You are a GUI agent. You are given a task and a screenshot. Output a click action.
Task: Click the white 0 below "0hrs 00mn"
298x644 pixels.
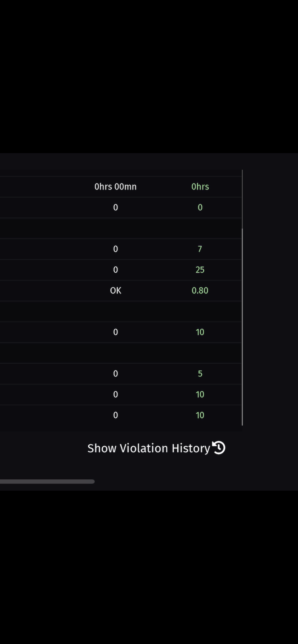pyautogui.click(x=115, y=208)
